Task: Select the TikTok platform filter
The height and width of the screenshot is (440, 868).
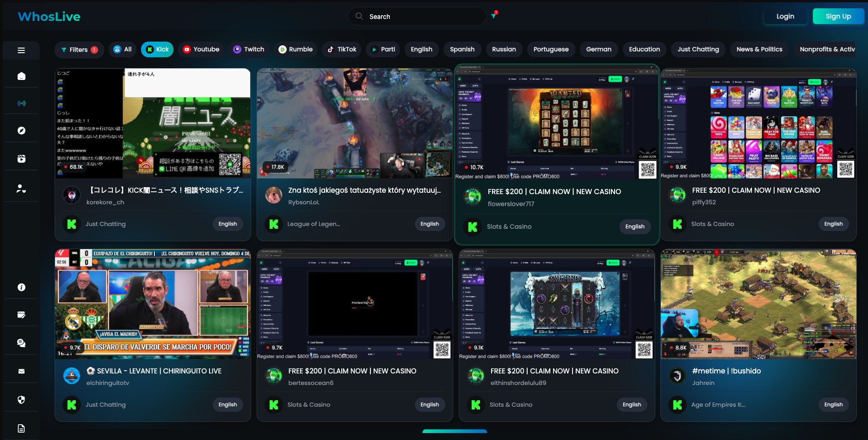Action: [x=342, y=49]
